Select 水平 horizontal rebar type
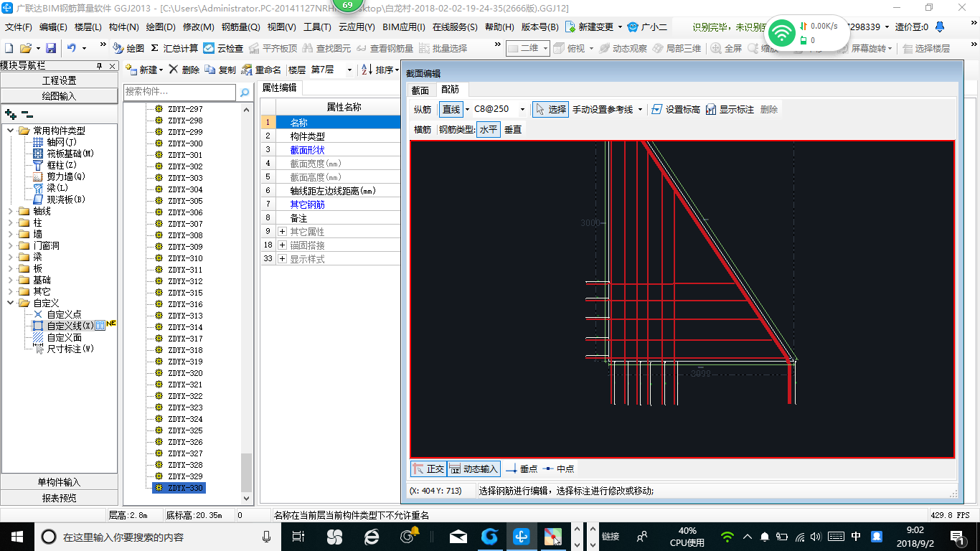This screenshot has height=551, width=980. (x=489, y=129)
